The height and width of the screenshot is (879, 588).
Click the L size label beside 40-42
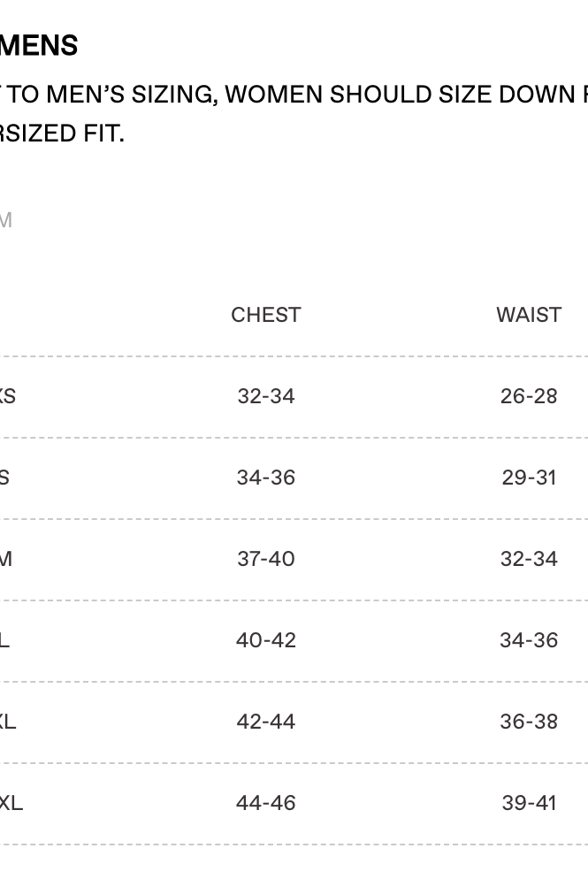pos(4,640)
